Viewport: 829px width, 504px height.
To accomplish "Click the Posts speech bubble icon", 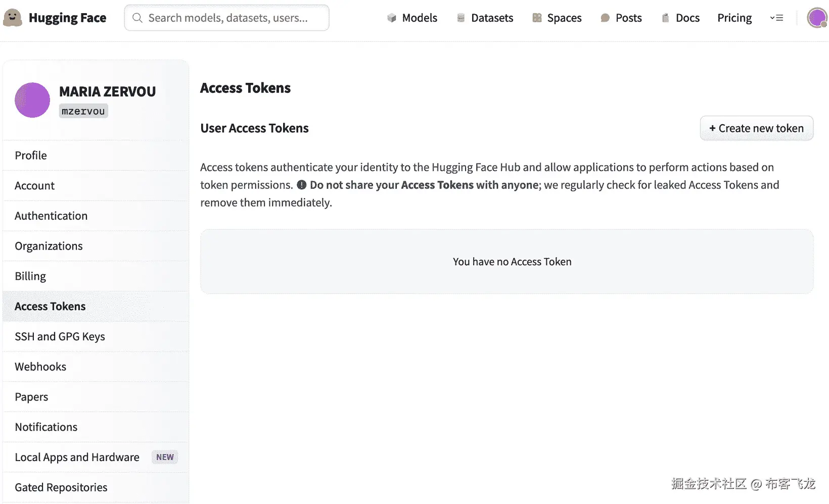I will tap(605, 18).
